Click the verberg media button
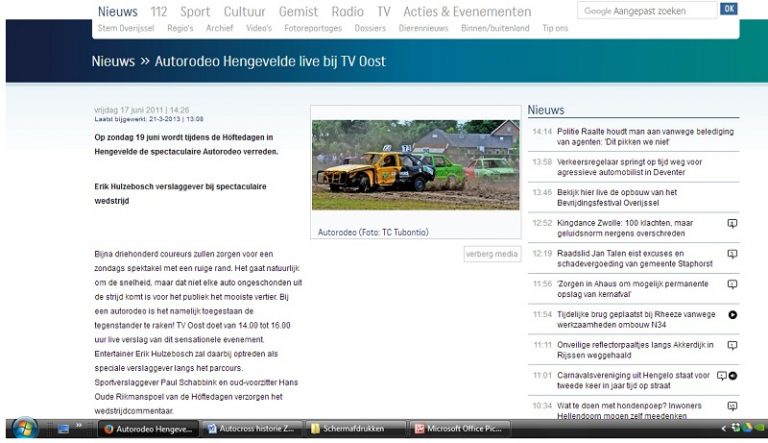The height and width of the screenshot is (443, 768). click(x=492, y=254)
